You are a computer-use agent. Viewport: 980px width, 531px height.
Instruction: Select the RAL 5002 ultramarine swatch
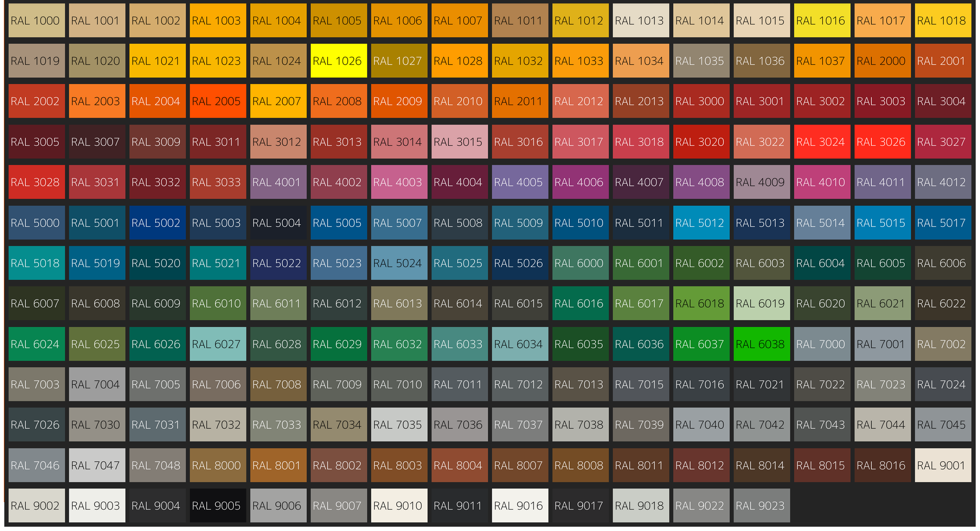pos(157,222)
